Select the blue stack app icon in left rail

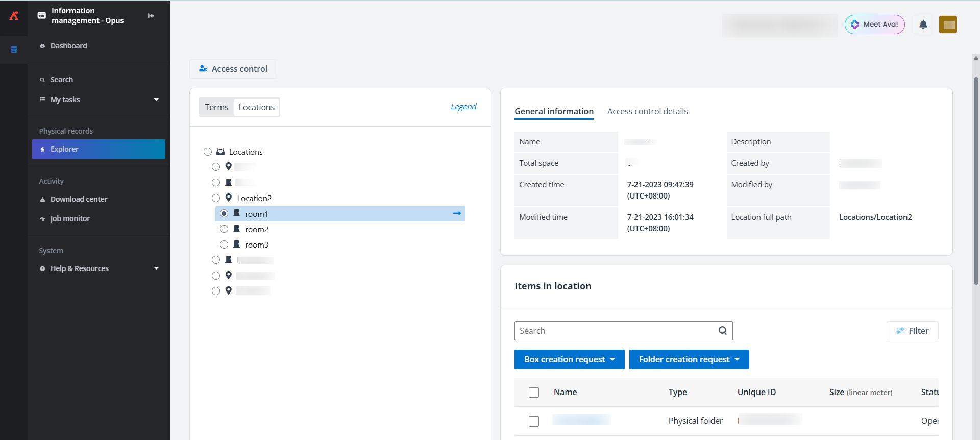click(14, 50)
